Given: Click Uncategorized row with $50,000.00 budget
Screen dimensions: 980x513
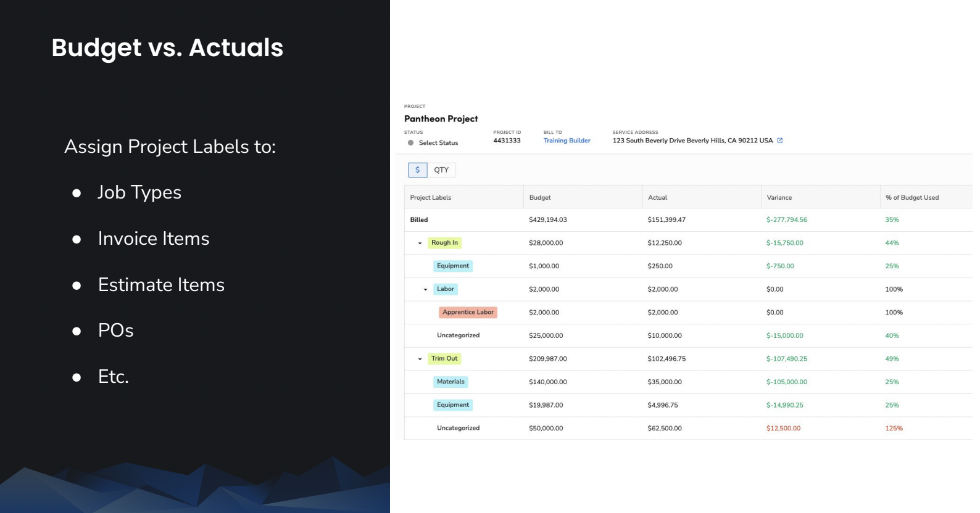Looking at the screenshot, I should tap(688, 429).
